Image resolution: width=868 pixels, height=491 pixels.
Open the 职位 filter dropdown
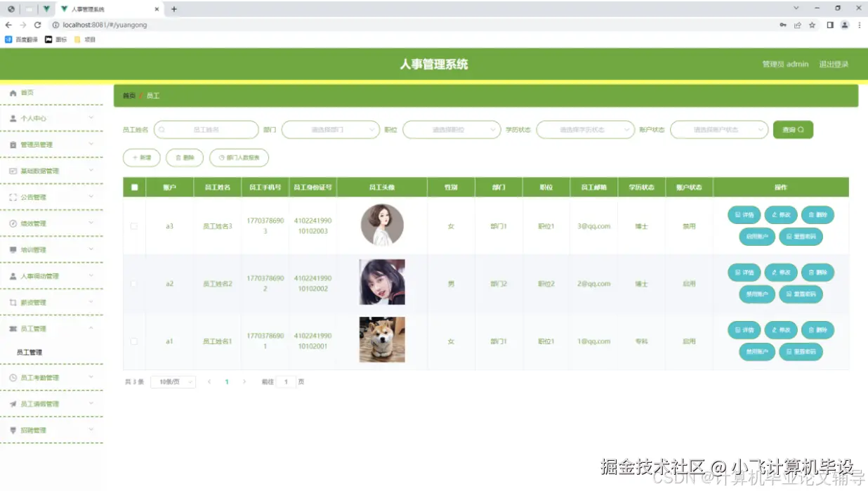tap(451, 130)
